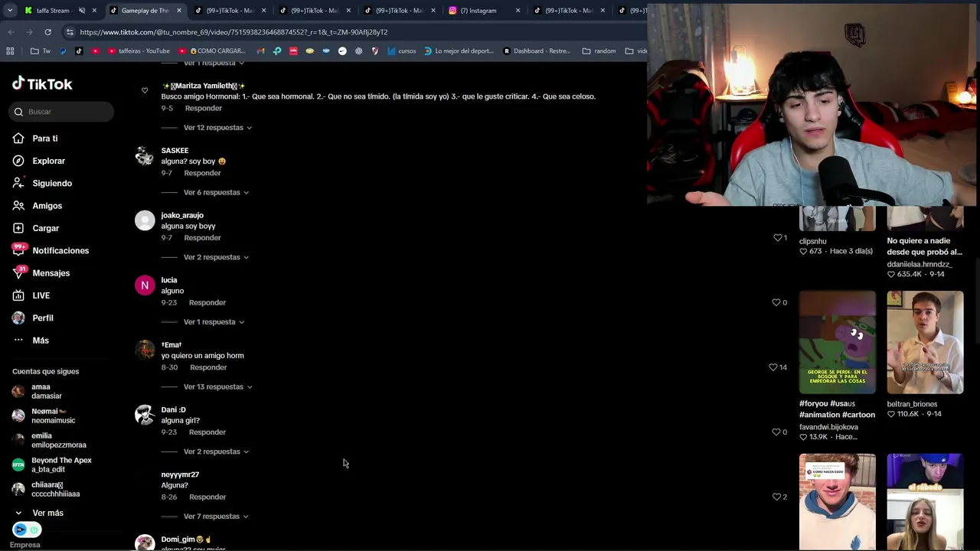This screenshot has width=980, height=551.
Task: Click Responder under Dani :D's comment
Action: pos(207,432)
